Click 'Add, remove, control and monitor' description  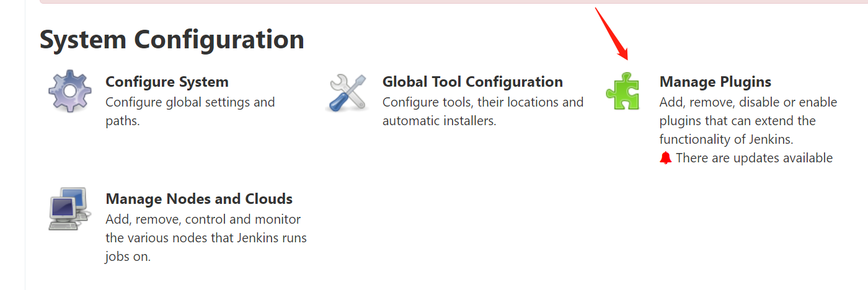[203, 219]
